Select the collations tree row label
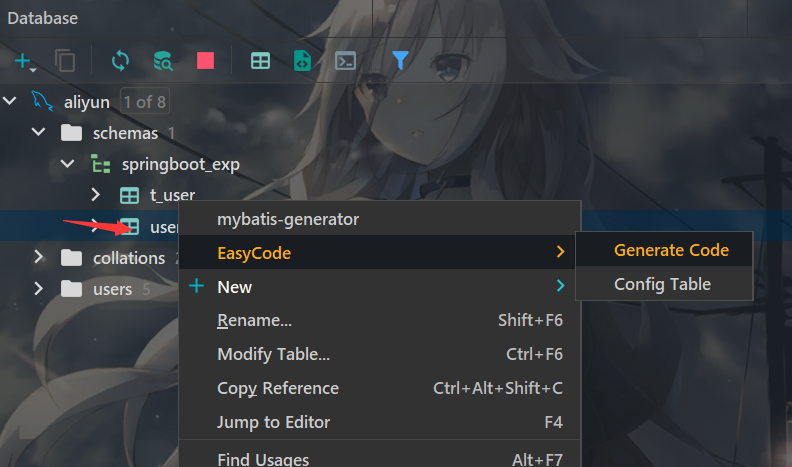The height and width of the screenshot is (467, 792). (x=129, y=258)
